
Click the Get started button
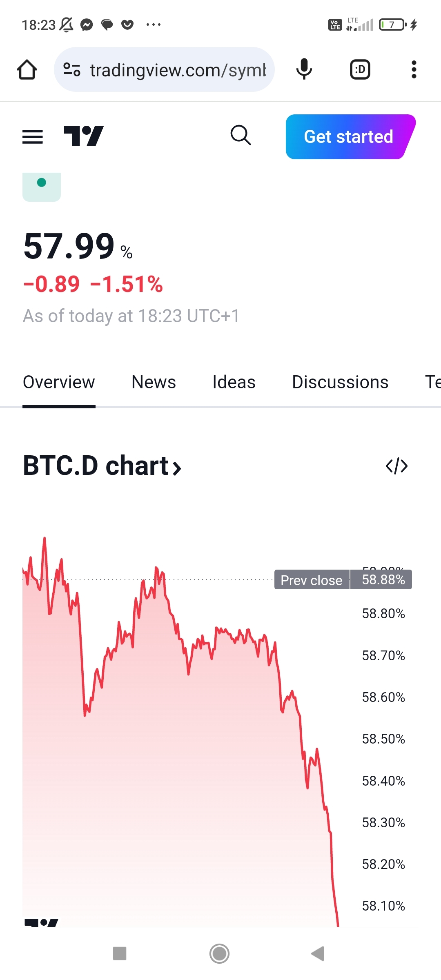click(x=349, y=137)
